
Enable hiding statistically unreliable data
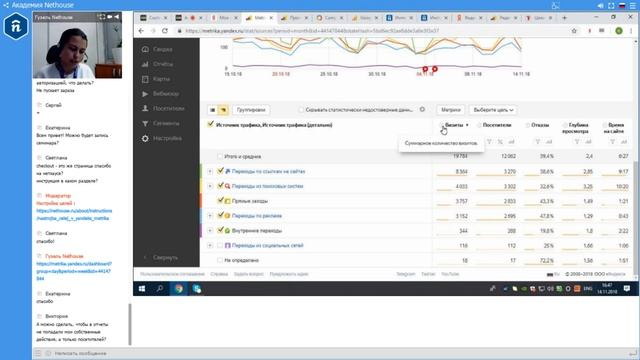pyautogui.click(x=301, y=110)
